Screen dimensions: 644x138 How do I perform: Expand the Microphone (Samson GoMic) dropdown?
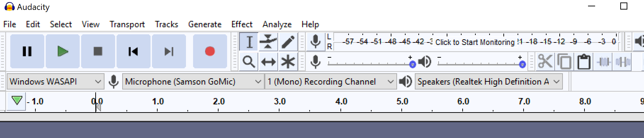click(193, 82)
